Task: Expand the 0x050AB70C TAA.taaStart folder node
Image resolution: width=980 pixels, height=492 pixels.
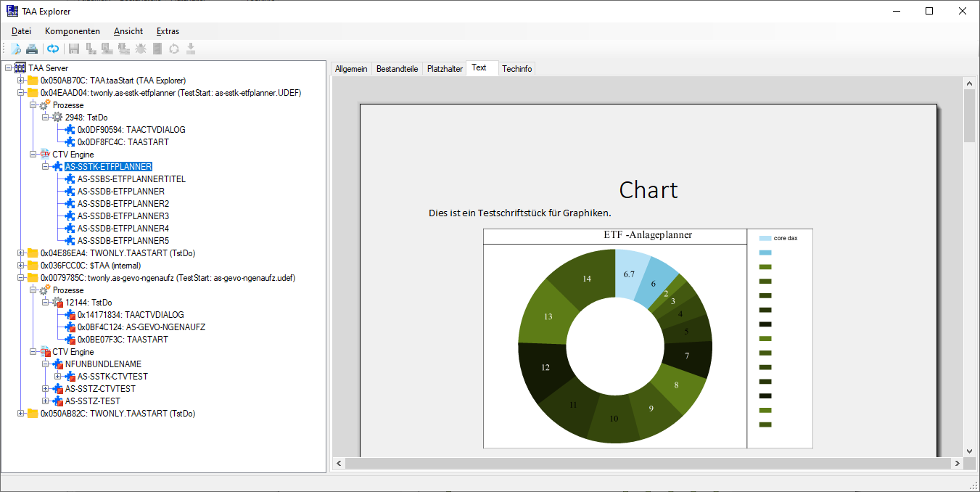Action: (21, 81)
